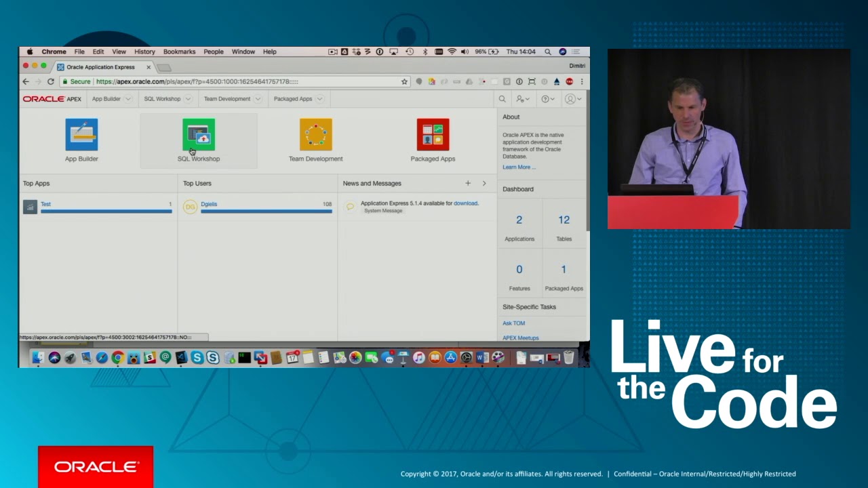
Task: Click Team Development in the top navigation
Action: (x=227, y=99)
